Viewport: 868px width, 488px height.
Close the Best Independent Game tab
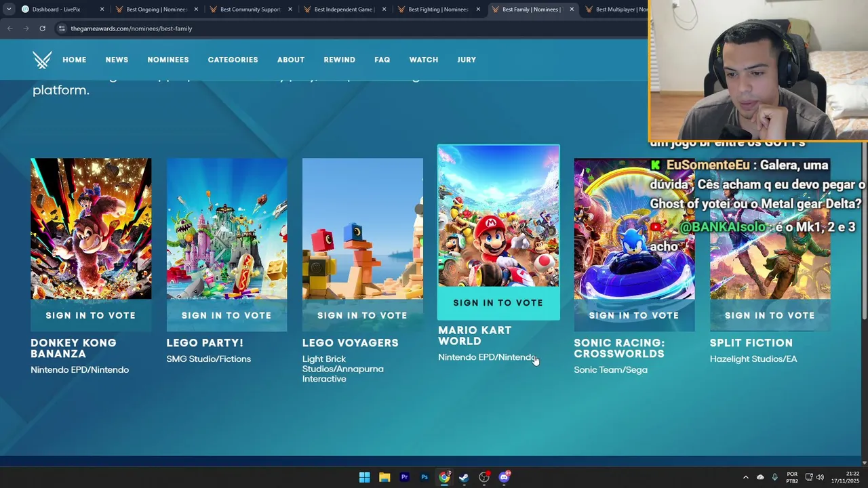pos(384,9)
